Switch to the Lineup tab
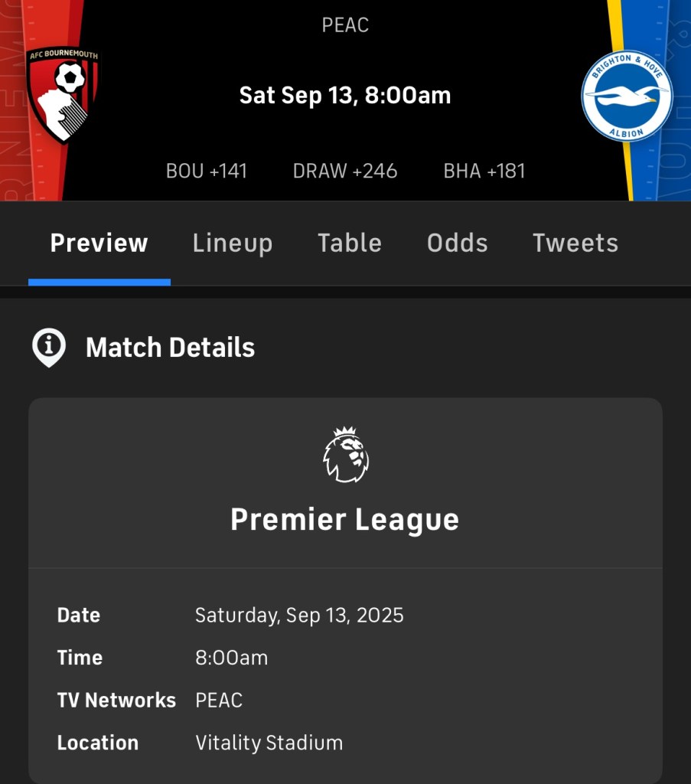 233,243
